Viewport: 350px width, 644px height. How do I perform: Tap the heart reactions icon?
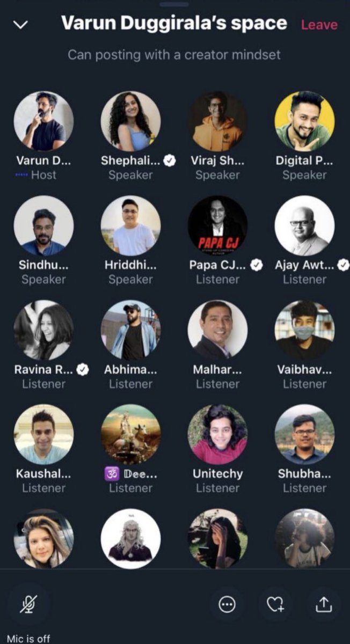[275, 605]
